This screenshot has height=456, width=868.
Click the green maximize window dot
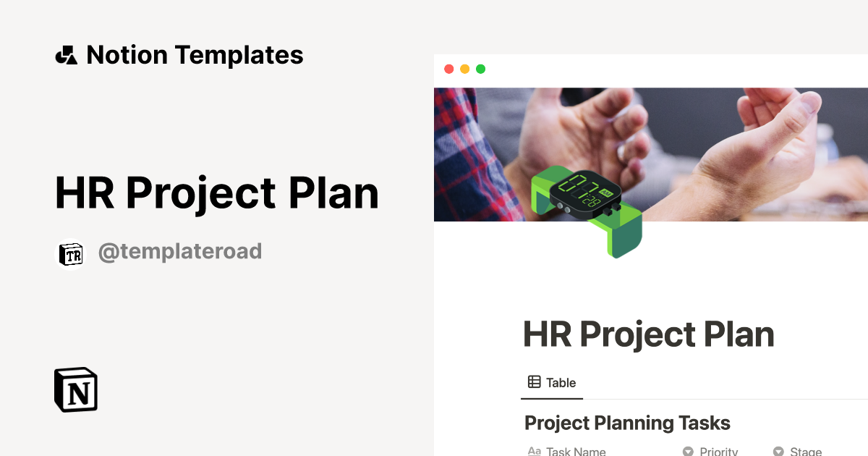point(480,69)
